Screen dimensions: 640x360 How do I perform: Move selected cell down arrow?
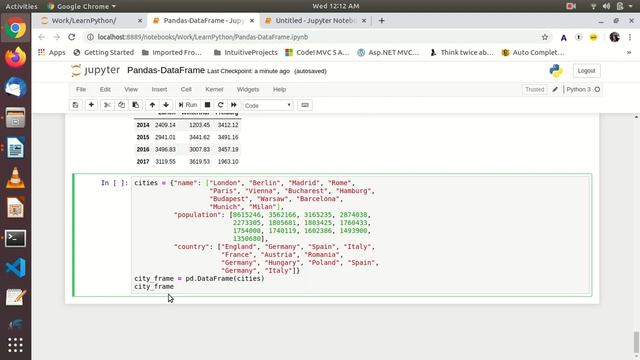point(166,105)
